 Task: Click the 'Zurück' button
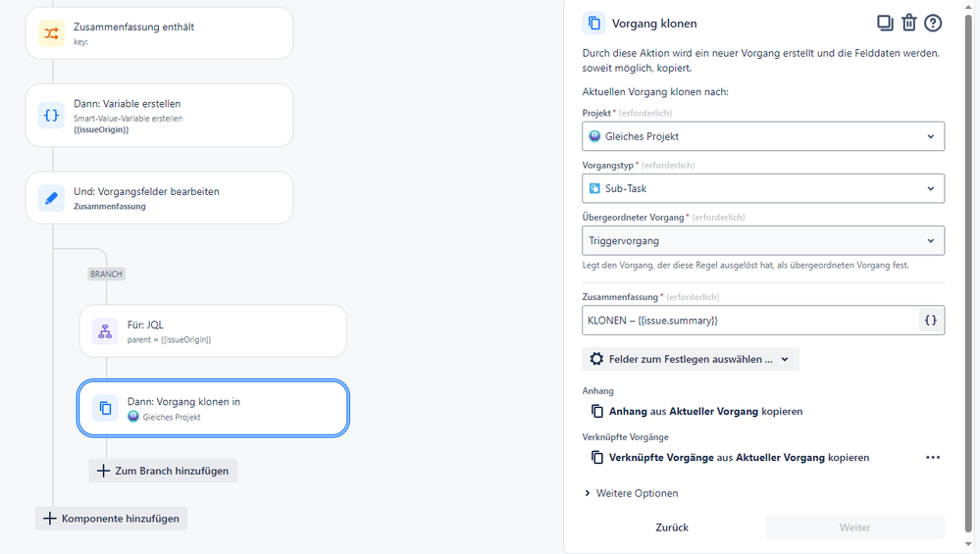(x=672, y=528)
